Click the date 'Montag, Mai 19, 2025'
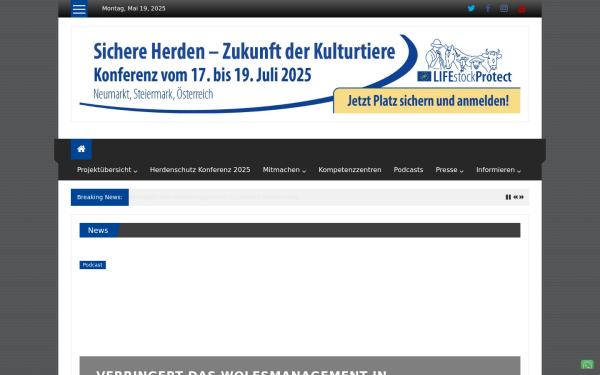600x375 pixels. point(134,8)
